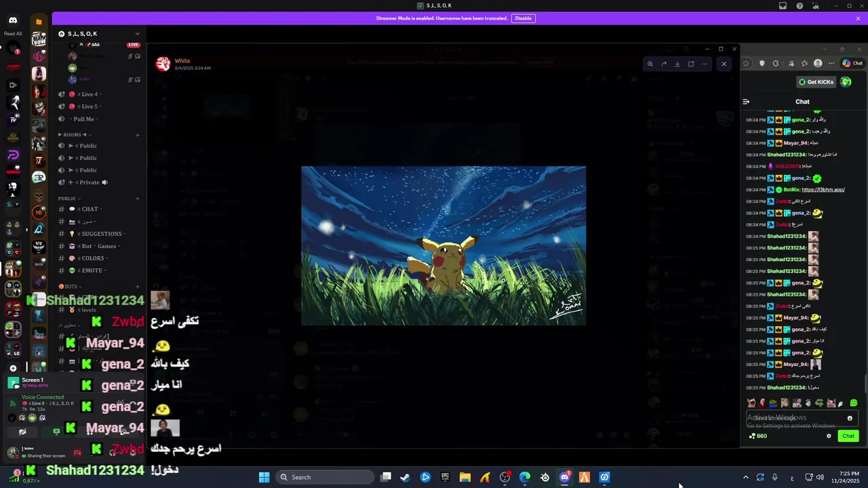Image resolution: width=868 pixels, height=488 pixels.
Task: Close the image preview overlay
Action: [x=724, y=64]
